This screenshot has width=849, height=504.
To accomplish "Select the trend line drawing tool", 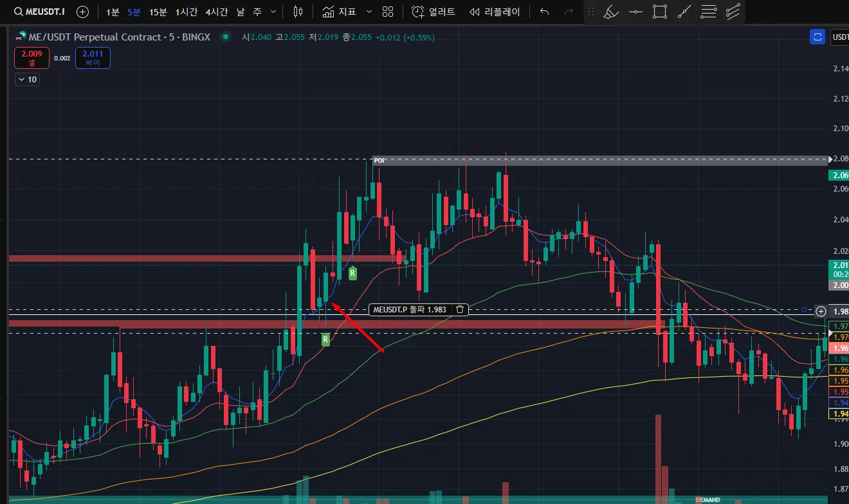I will tap(684, 12).
